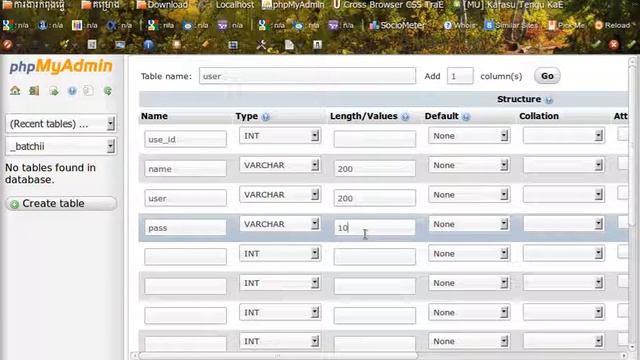Click Similar Sites in SEO toolbar

pyautogui.click(x=511, y=25)
